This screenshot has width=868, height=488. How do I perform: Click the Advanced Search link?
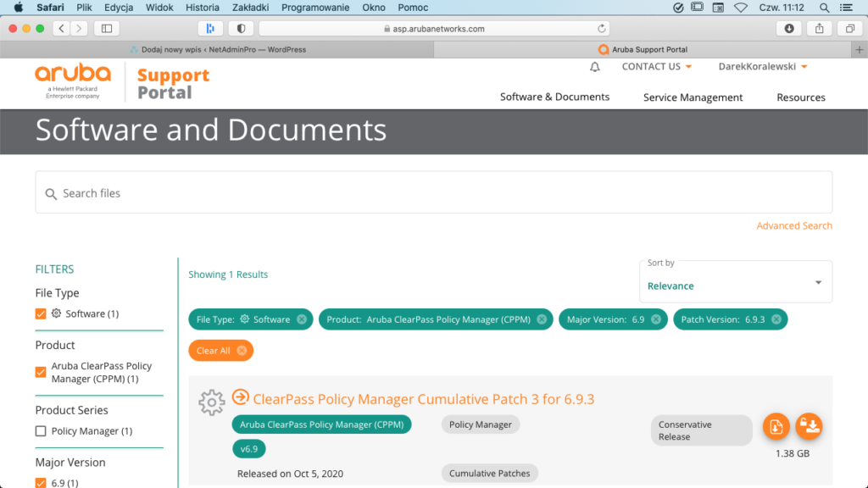(793, 226)
